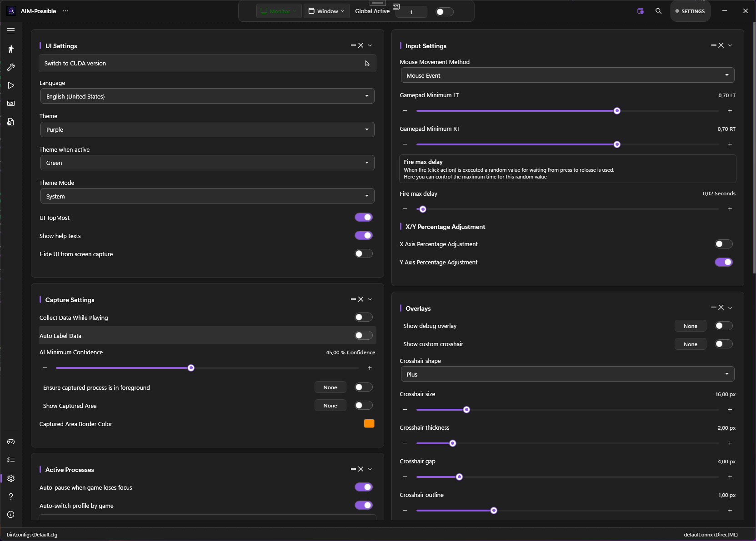The width and height of the screenshot is (756, 541).
Task: Open the three-dot menu beside AIM-Possible
Action: pyautogui.click(x=65, y=11)
